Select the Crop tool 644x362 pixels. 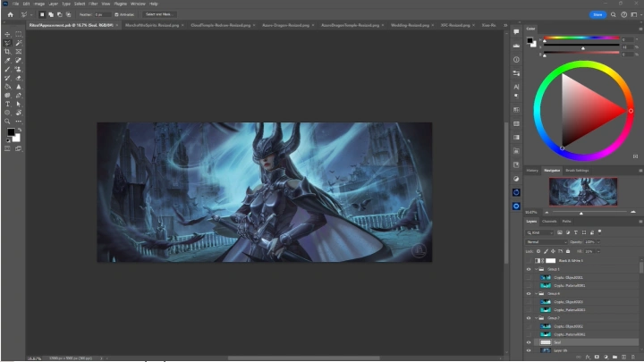(x=7, y=52)
